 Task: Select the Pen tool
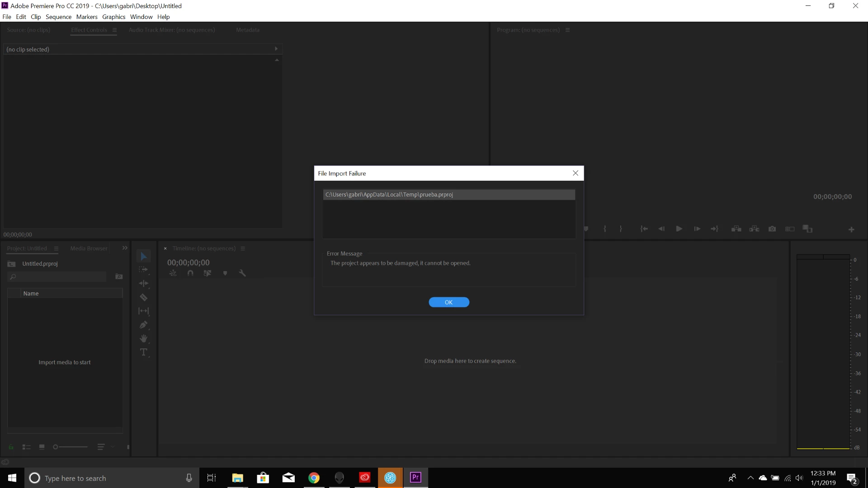(143, 325)
